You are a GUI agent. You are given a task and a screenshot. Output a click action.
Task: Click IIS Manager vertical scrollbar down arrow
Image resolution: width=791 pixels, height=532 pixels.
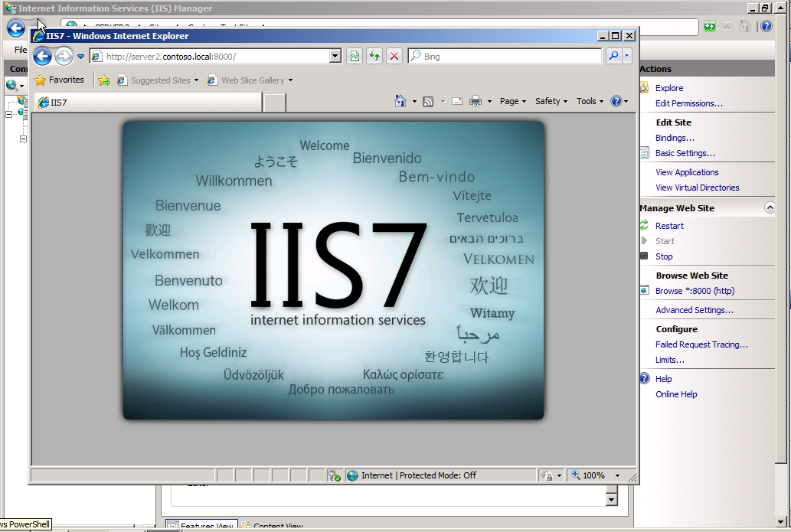781,522
